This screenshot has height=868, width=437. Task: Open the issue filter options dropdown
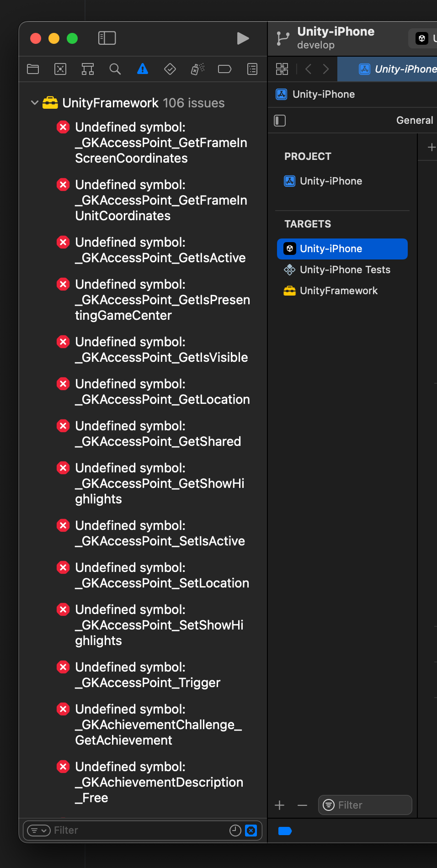(x=38, y=830)
